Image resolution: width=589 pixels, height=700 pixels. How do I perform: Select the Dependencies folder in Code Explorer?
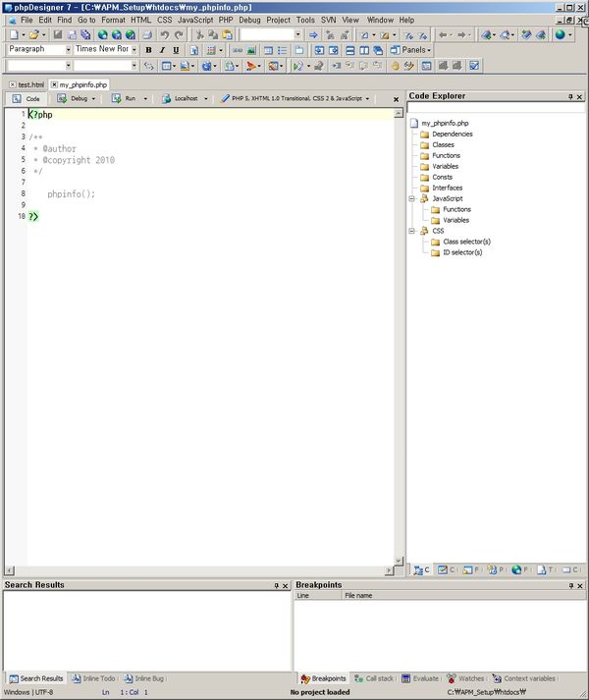[x=447, y=134]
